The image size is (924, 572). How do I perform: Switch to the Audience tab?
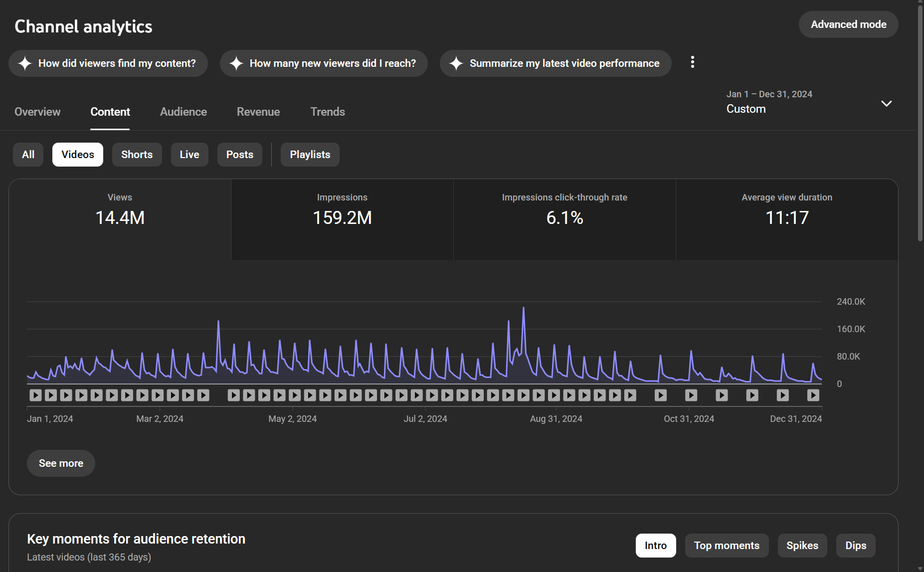coord(183,112)
